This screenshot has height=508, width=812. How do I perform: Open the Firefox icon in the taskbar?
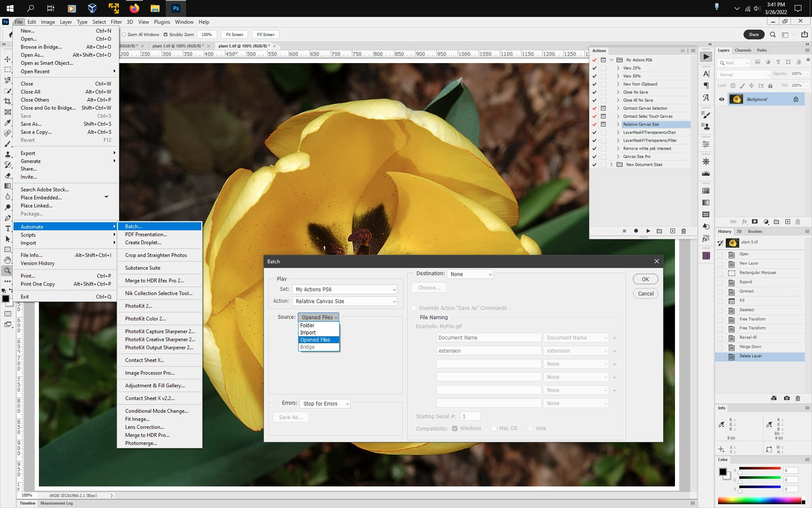[134, 8]
